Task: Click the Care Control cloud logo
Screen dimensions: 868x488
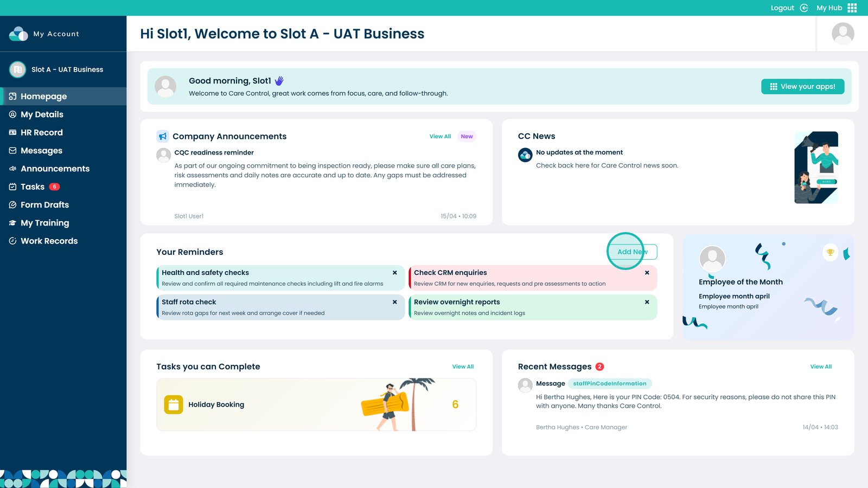Action: [18, 34]
